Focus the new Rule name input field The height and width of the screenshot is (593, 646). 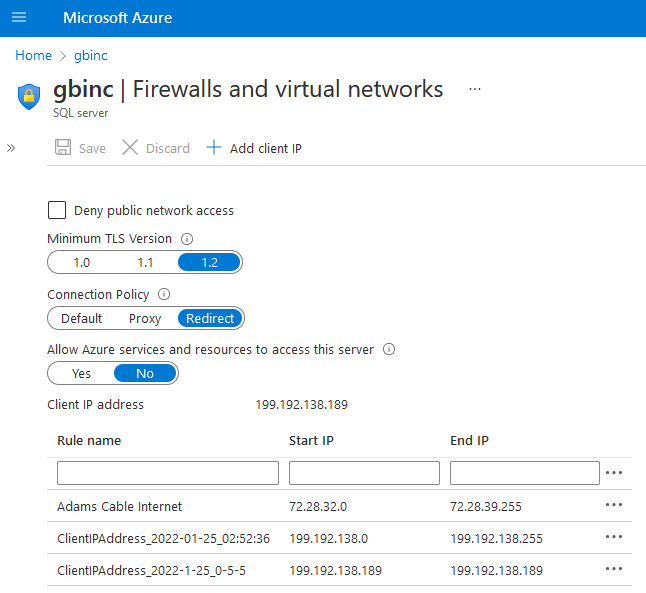168,473
